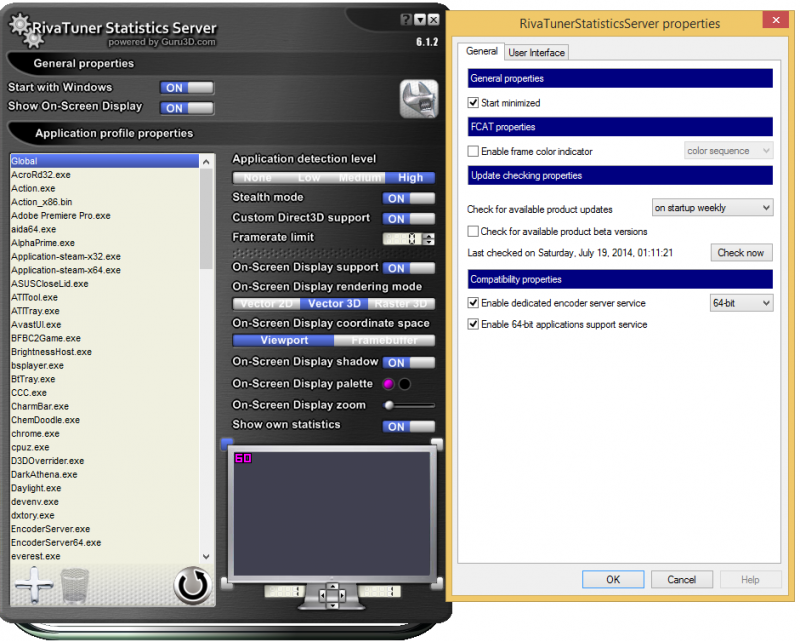Pick the magenta On-Screen Display palette color
This screenshot has height=641, width=800.
pos(388,384)
